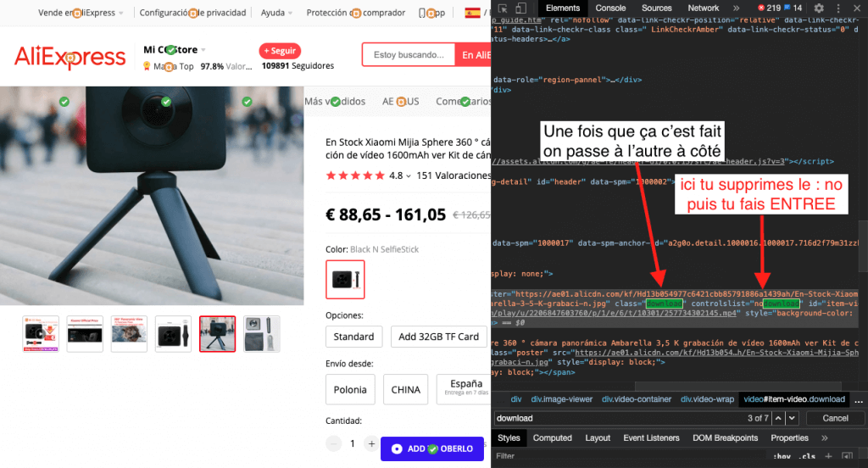Open the Vende en AliExpress dropdown
The image size is (868, 468).
click(81, 12)
